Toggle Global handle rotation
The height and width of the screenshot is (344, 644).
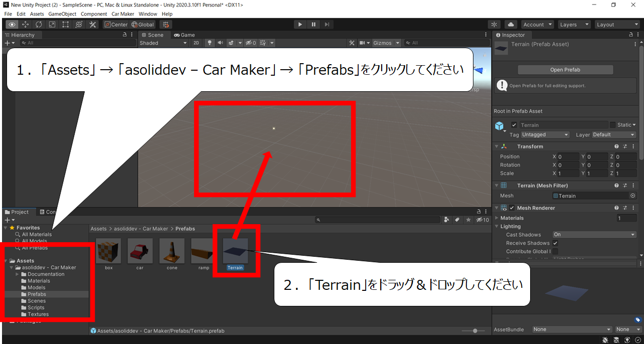[142, 25]
